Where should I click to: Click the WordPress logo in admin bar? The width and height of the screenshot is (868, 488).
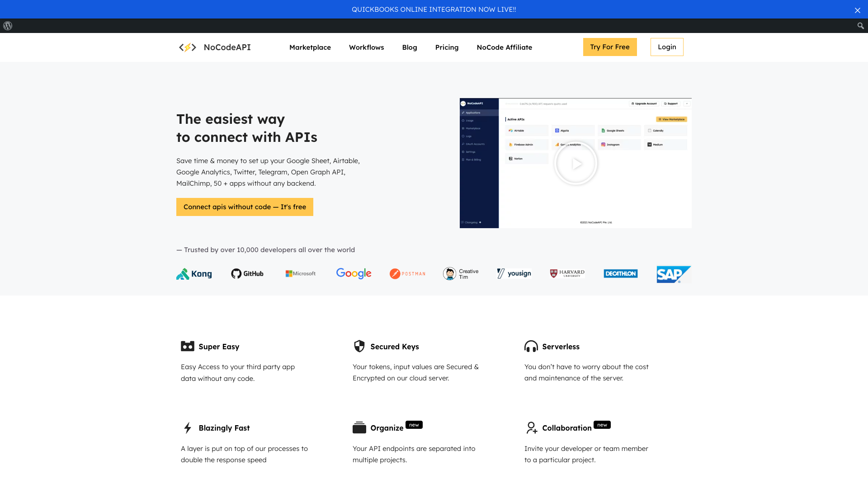coord(8,26)
